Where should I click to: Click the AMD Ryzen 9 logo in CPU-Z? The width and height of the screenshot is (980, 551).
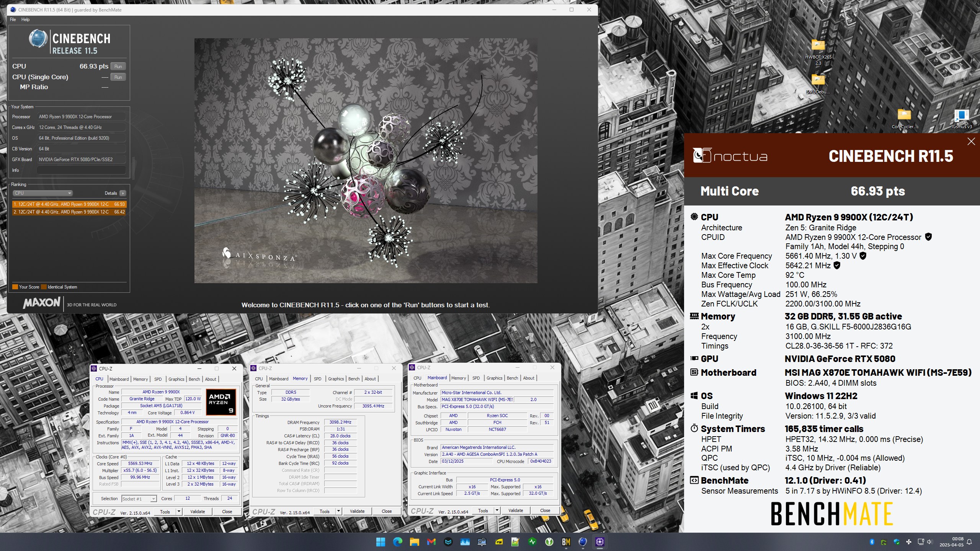[221, 402]
